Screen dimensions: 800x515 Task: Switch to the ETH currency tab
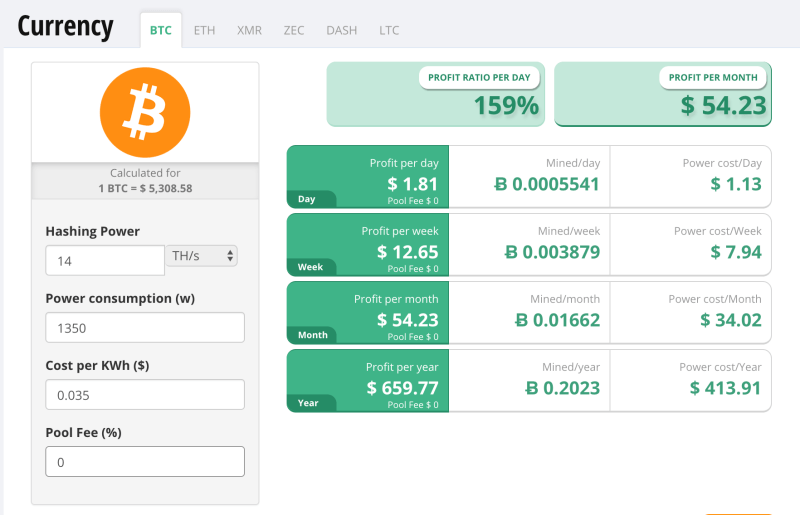[x=204, y=30]
